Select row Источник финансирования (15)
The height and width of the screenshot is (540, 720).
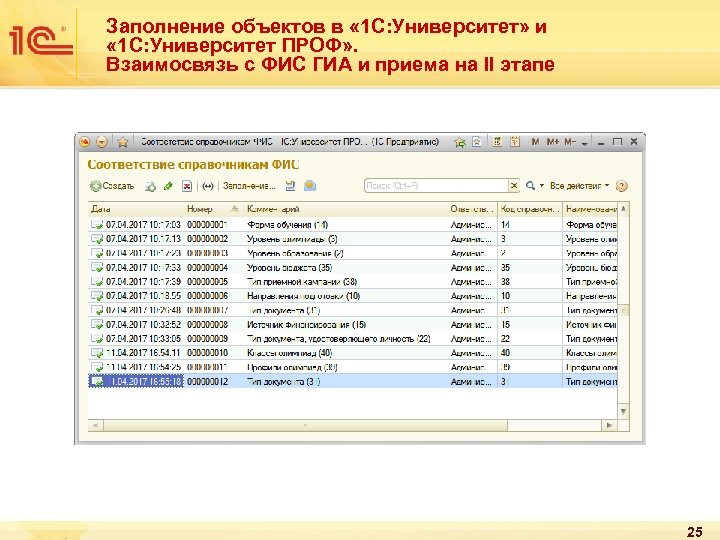pos(353,325)
